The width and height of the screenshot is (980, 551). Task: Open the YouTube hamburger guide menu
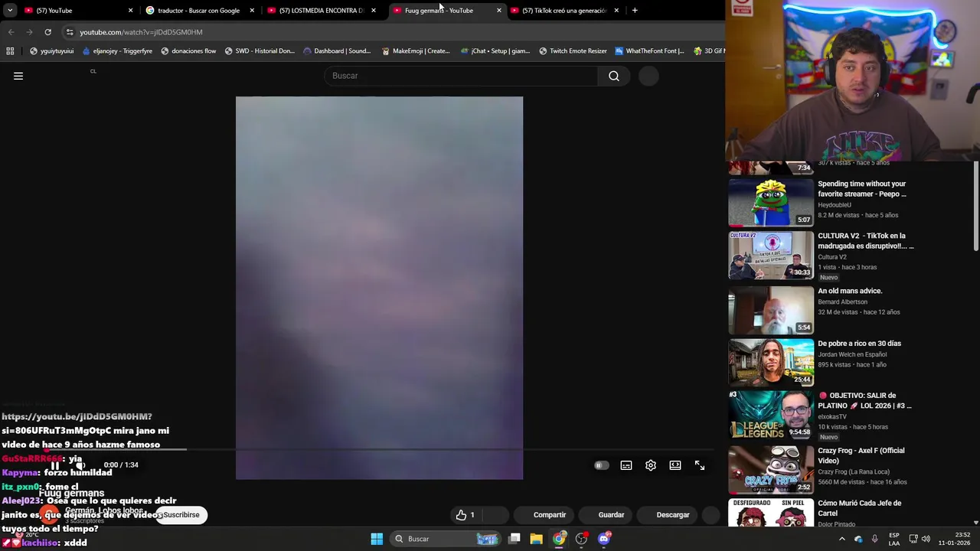tap(18, 76)
